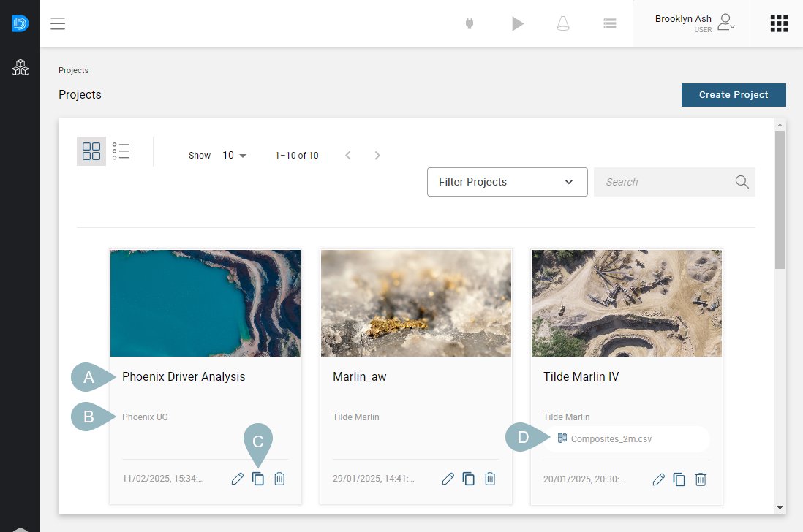
Task: Go to next page of projects
Action: (x=377, y=156)
